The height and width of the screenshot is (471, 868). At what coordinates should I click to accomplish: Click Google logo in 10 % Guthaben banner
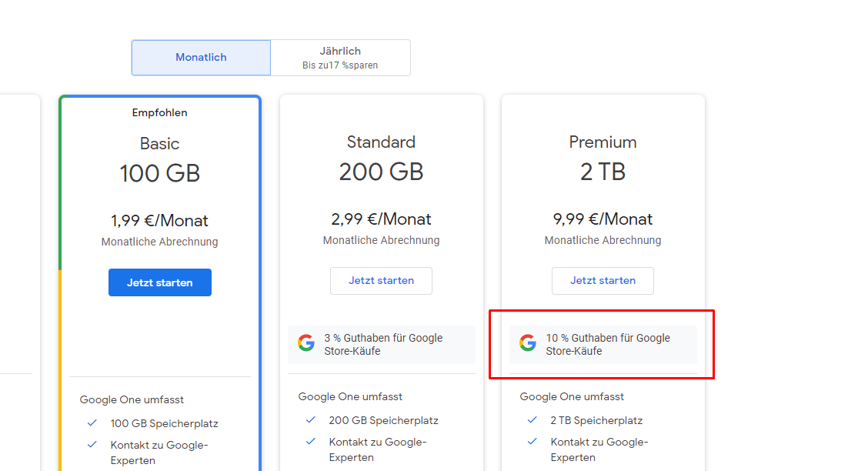528,343
